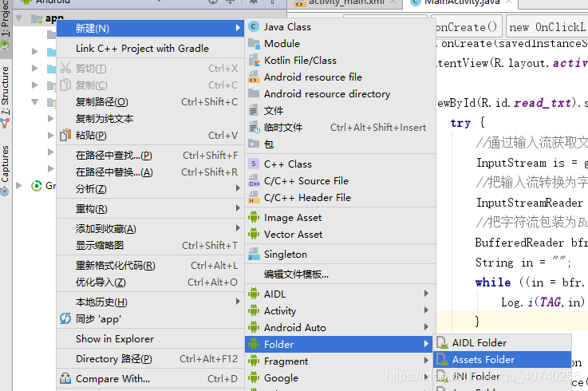Click the C/C++ Header File icon
The height and width of the screenshot is (391, 588).
click(x=254, y=197)
